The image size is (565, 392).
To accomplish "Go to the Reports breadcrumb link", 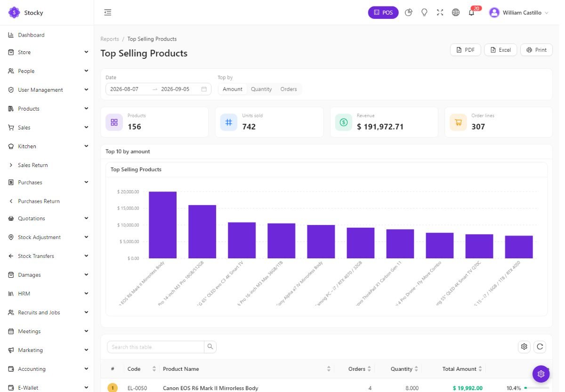I will (x=110, y=39).
